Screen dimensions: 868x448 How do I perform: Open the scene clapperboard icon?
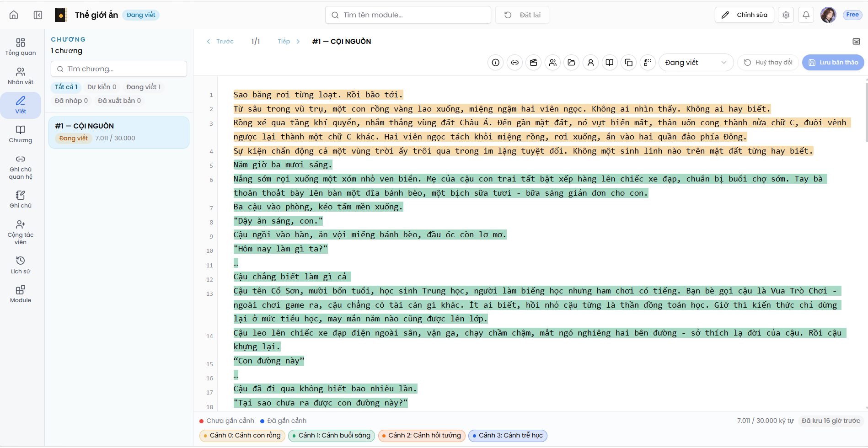tap(534, 63)
